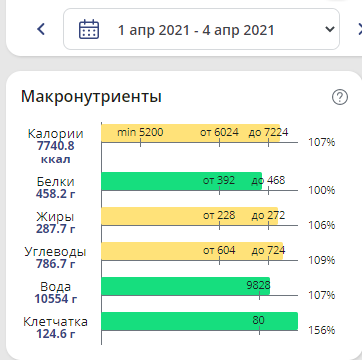The image size is (362, 360).
Task: Click the min 5200 marker on Калории
Action: (x=140, y=133)
